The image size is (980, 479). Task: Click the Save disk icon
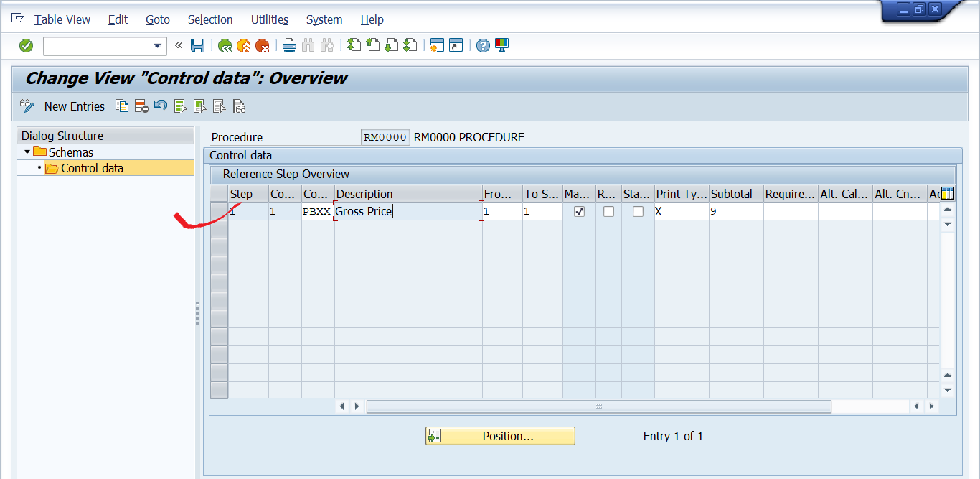pyautogui.click(x=197, y=46)
